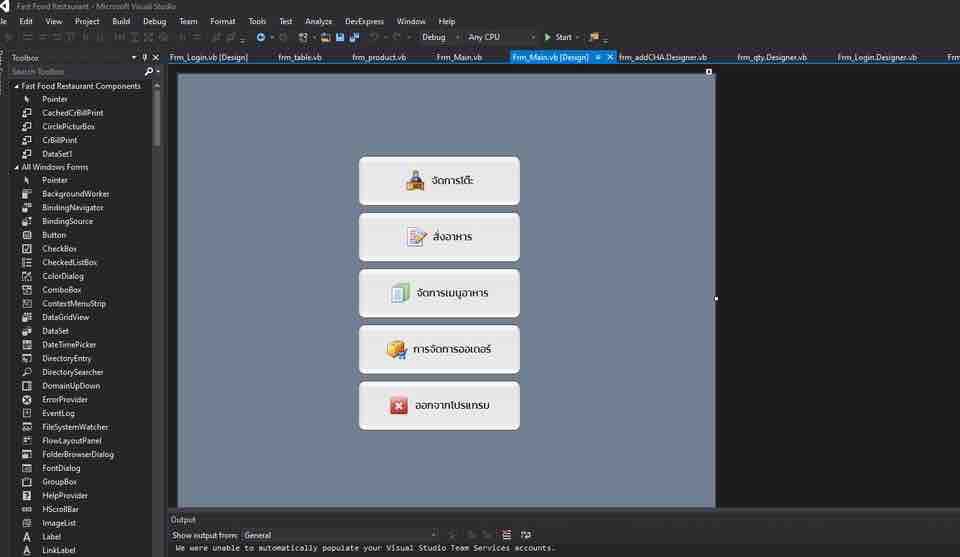Collapse the All Windows Forms group
Screen dimensions: 960x557
pyautogui.click(x=17, y=167)
